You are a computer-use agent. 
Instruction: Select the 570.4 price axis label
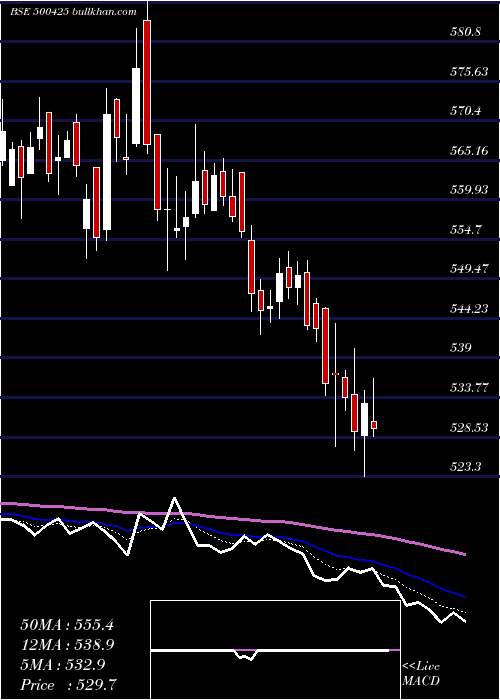tap(465, 110)
